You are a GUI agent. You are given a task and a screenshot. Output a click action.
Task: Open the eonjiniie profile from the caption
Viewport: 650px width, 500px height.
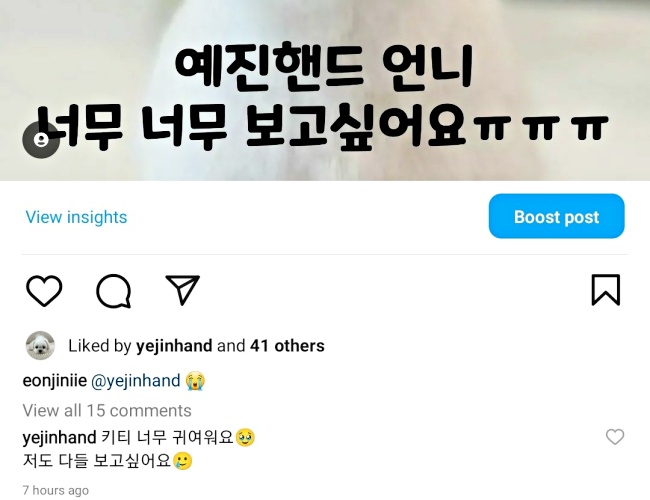(55, 381)
